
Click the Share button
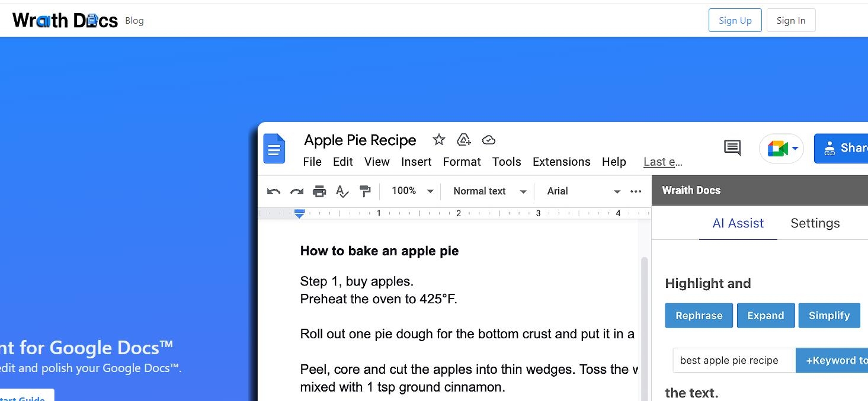(x=841, y=148)
